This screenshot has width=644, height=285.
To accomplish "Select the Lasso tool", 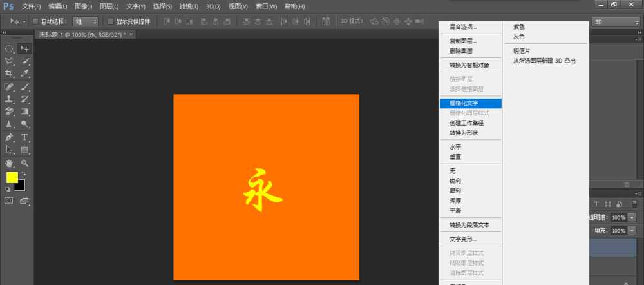I will [x=10, y=61].
